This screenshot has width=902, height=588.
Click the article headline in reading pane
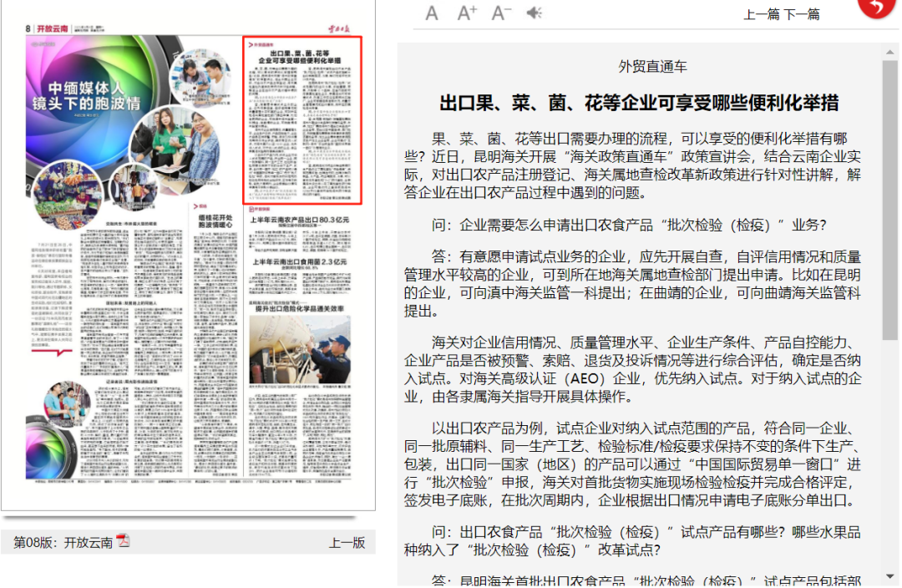640,104
